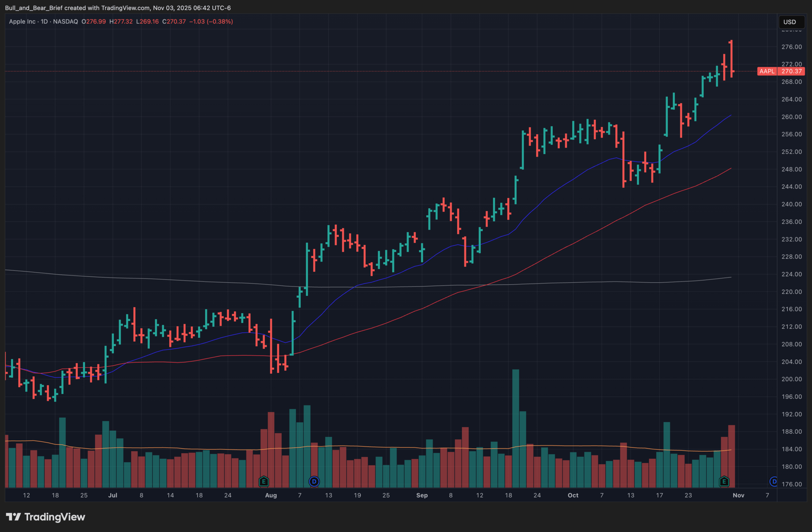The image size is (812, 532).
Task: Click the earnings E marker before Aug
Action: pyautogui.click(x=263, y=481)
